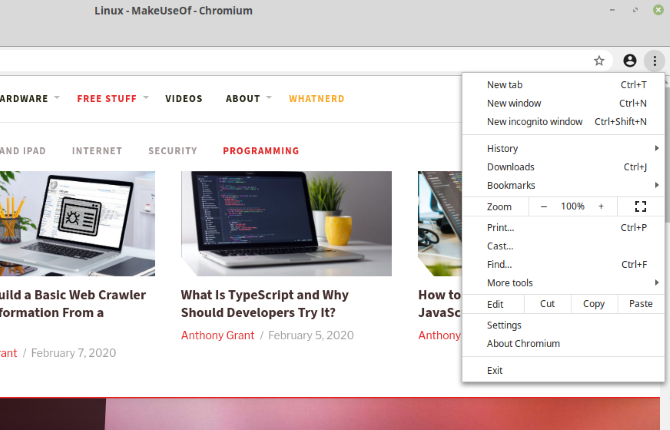Select Find... from the menu
Viewport: 670px width, 430px height.
563,264
